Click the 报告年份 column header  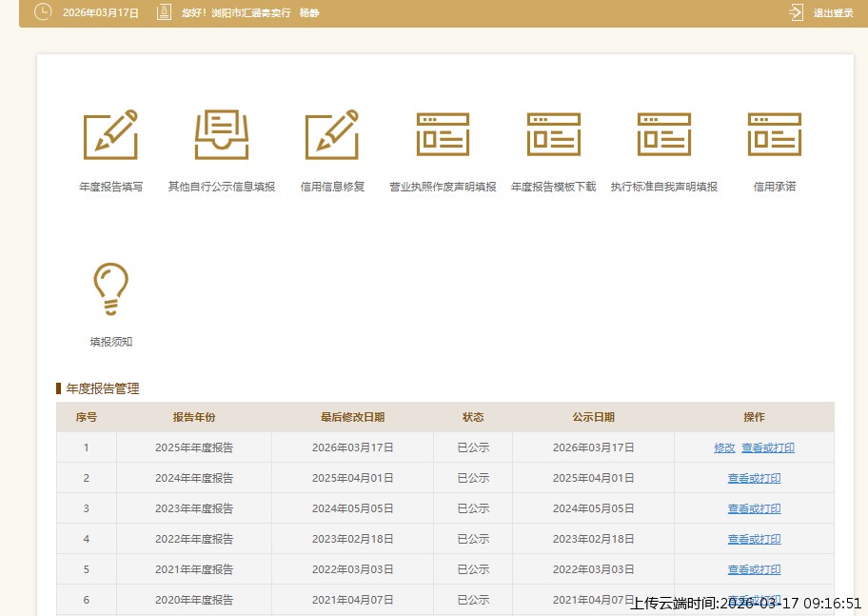click(194, 417)
